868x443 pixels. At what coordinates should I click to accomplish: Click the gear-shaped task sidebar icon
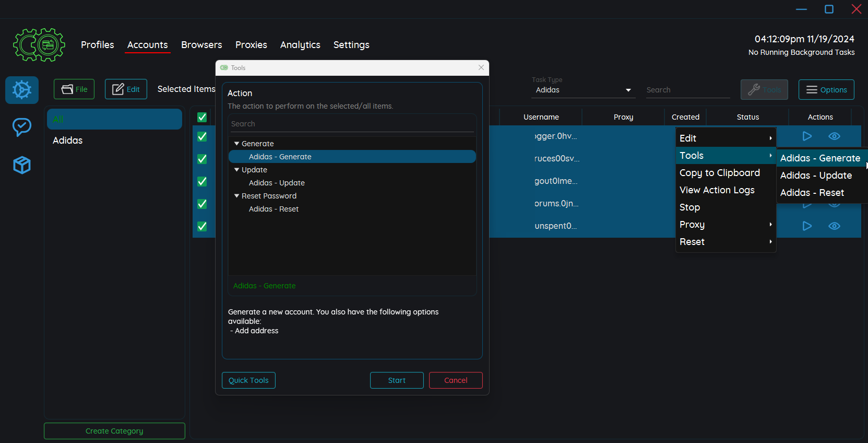click(22, 90)
